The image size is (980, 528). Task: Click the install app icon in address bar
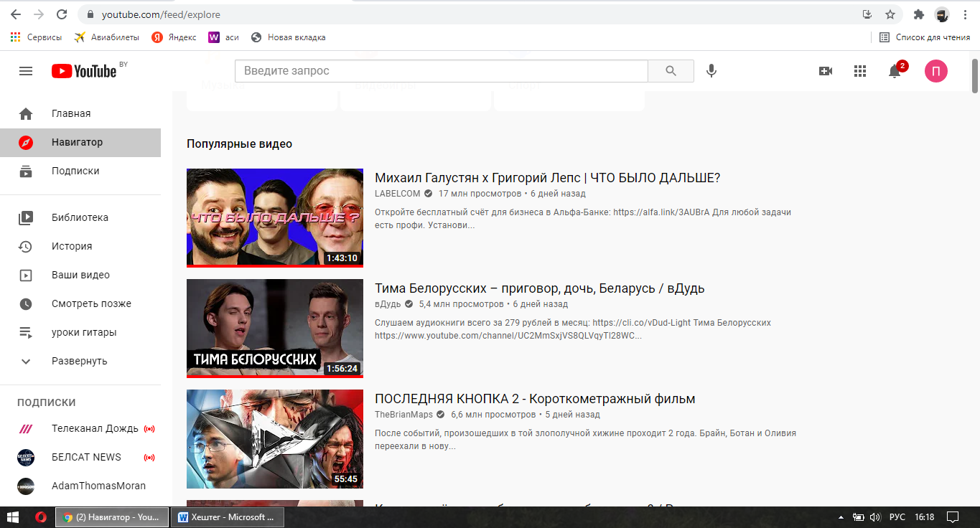(867, 14)
